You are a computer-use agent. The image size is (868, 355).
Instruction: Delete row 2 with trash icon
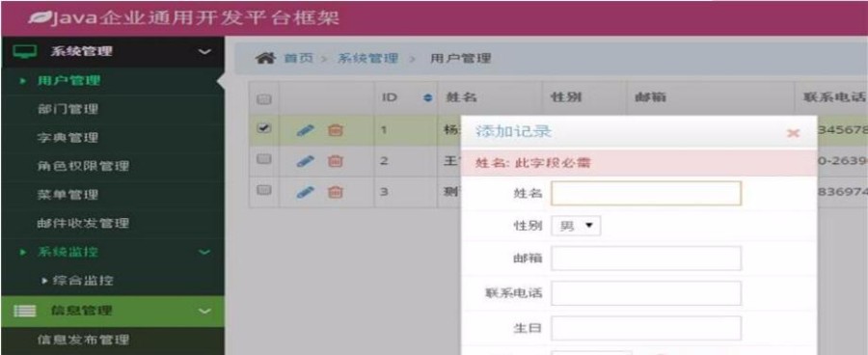[336, 161]
